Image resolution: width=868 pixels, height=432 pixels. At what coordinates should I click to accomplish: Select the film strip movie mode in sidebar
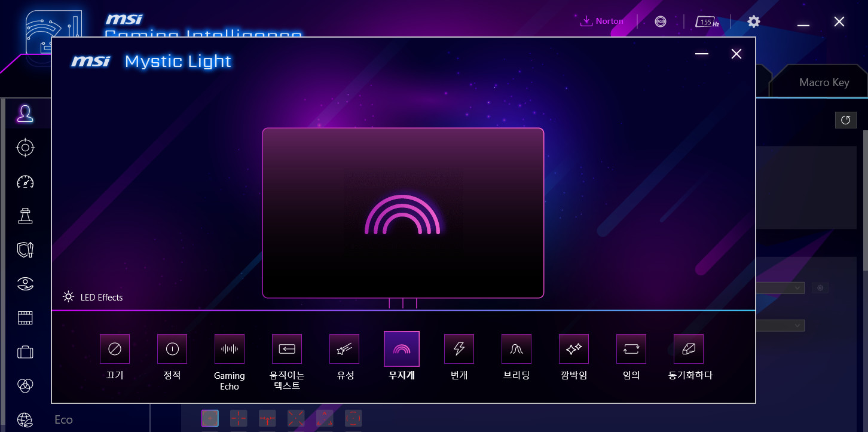[25, 318]
